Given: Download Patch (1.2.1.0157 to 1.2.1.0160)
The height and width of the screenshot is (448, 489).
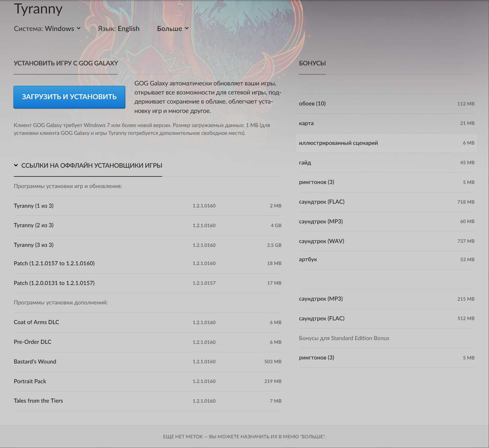Looking at the screenshot, I should click(148, 263).
